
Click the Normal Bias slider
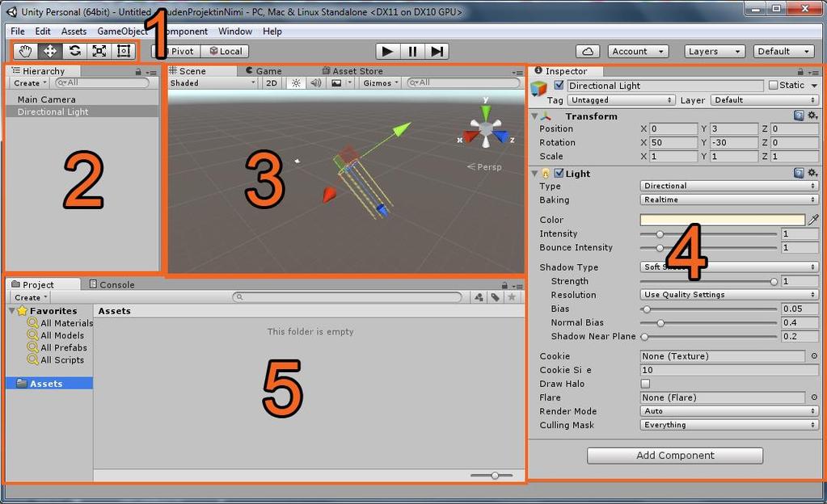(x=708, y=322)
